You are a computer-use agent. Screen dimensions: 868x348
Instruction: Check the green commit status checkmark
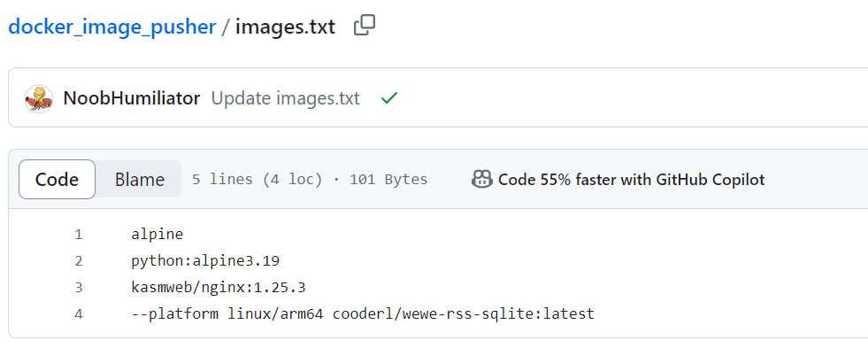click(389, 98)
